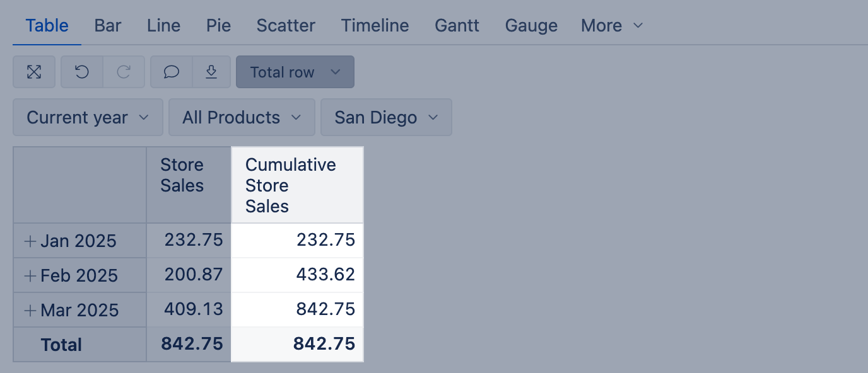The image size is (868, 373).
Task: Click the Cumulative Store Sales column header
Action: tap(291, 185)
